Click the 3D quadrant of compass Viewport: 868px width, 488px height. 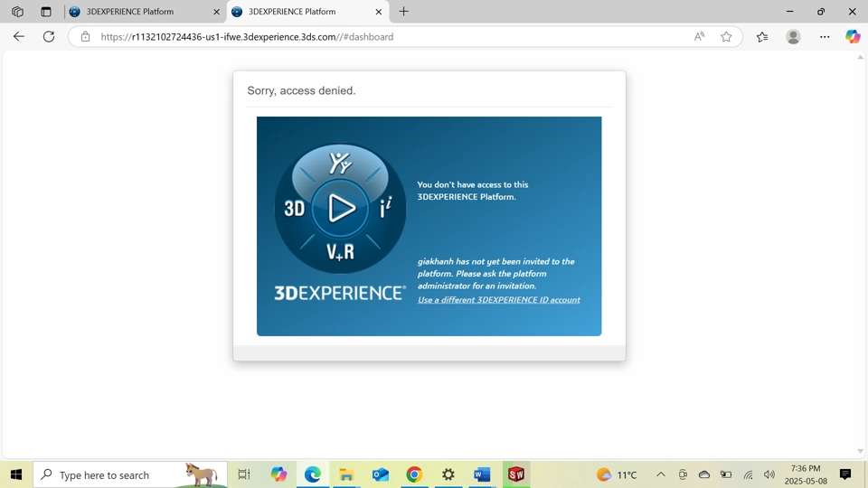coord(295,209)
